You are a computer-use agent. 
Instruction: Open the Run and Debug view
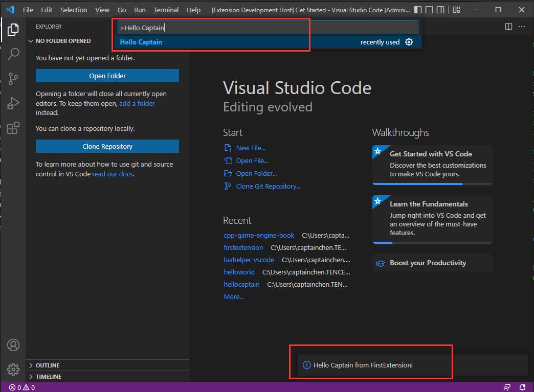coord(13,103)
